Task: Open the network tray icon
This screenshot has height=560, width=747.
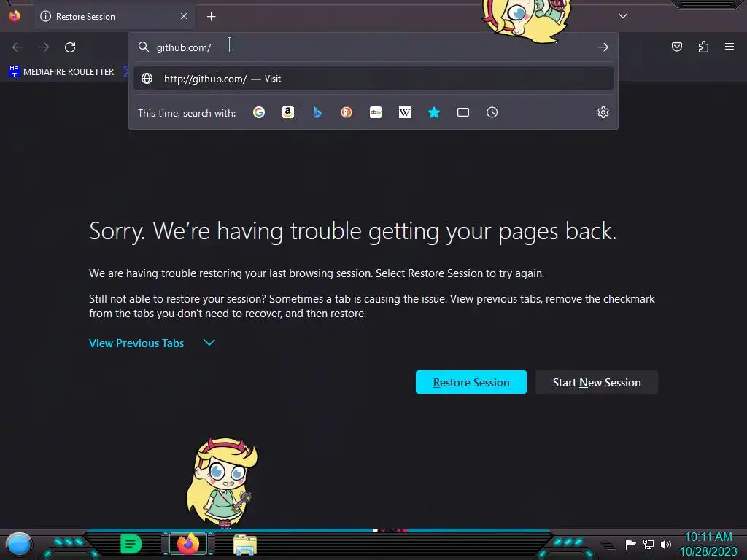Action: pos(649,544)
